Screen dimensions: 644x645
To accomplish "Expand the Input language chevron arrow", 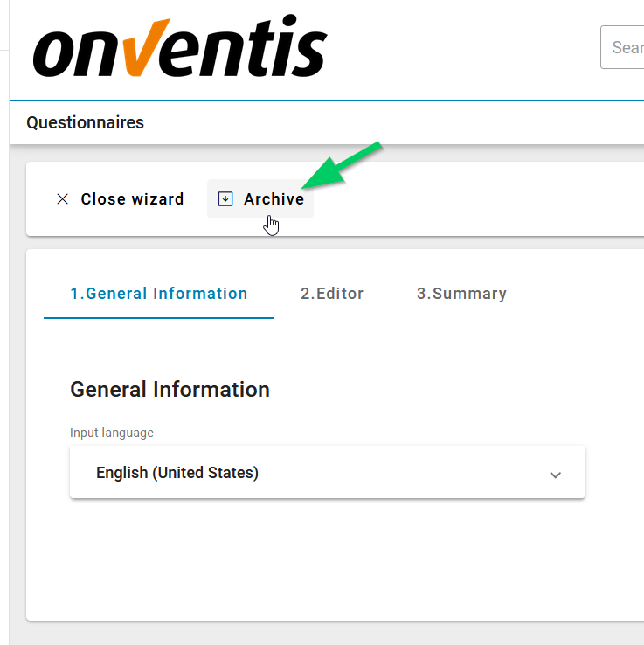I will [x=555, y=475].
